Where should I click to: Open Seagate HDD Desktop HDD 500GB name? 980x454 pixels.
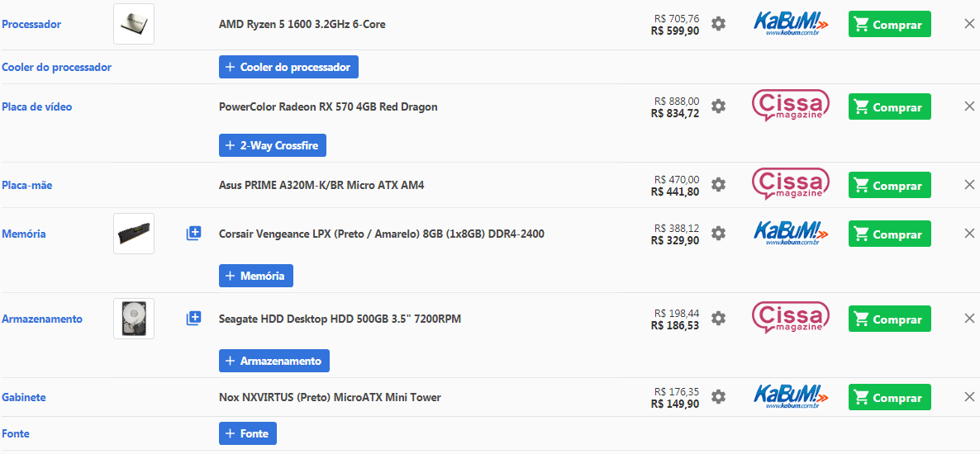click(340, 319)
